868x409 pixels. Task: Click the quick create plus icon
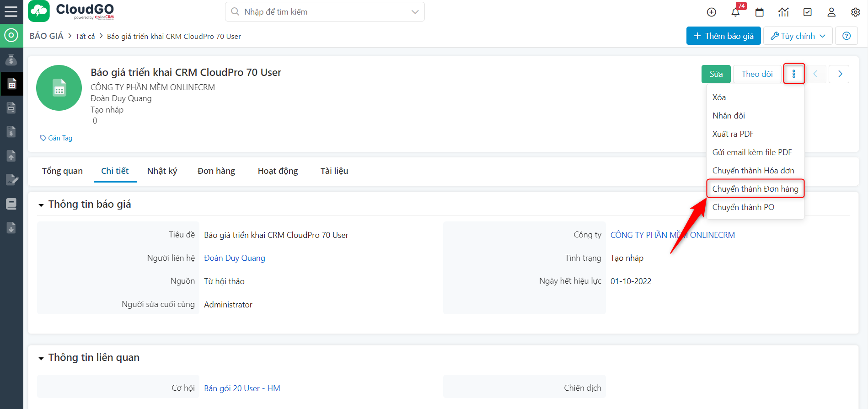711,12
